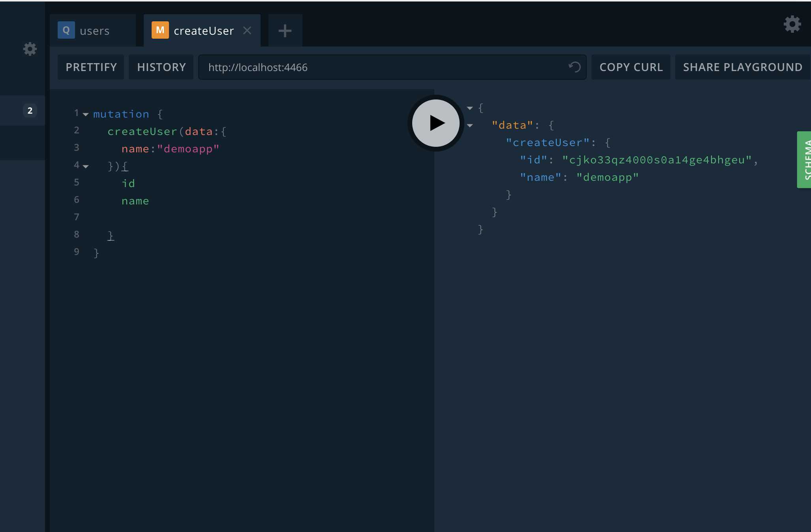Click "demoapp" value in response
This screenshot has height=532, width=811.
[x=607, y=177]
